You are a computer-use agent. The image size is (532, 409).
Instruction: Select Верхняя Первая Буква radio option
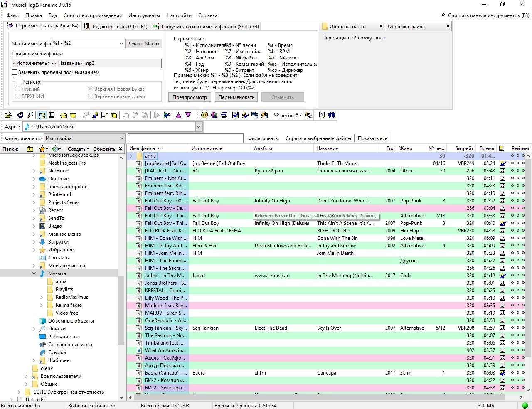click(90, 89)
